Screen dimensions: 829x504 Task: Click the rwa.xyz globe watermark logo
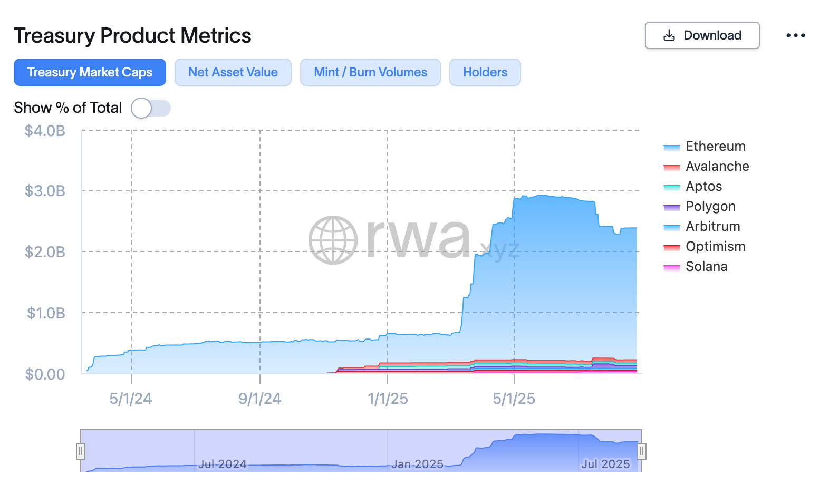tap(333, 240)
